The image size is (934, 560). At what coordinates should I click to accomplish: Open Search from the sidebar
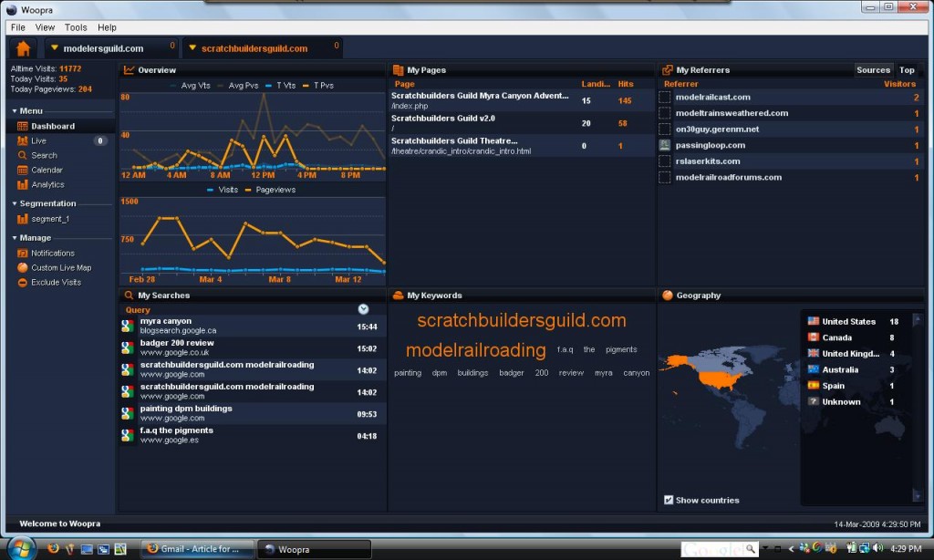(42, 155)
